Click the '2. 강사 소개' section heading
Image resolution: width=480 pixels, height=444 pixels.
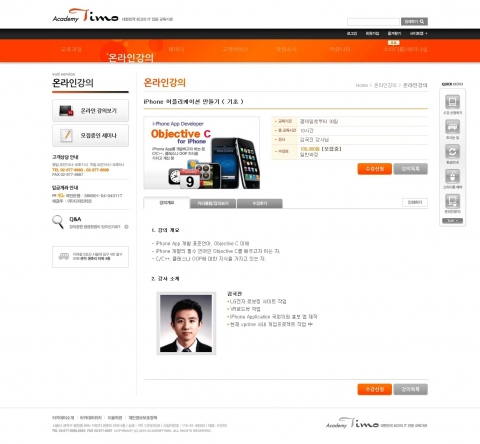coord(165,279)
